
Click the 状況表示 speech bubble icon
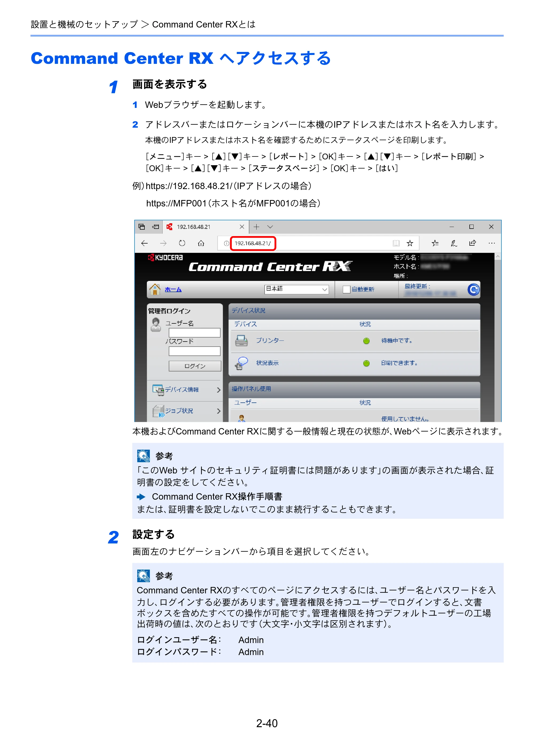pos(241,363)
